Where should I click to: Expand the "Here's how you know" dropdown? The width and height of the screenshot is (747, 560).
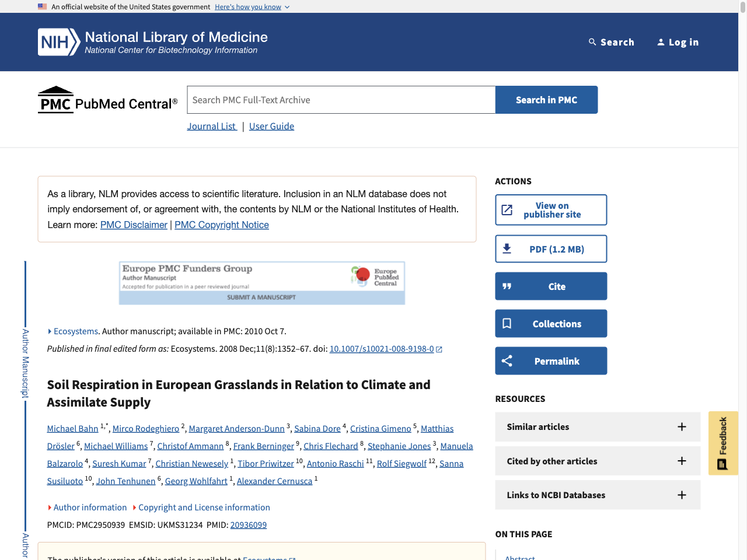click(252, 7)
